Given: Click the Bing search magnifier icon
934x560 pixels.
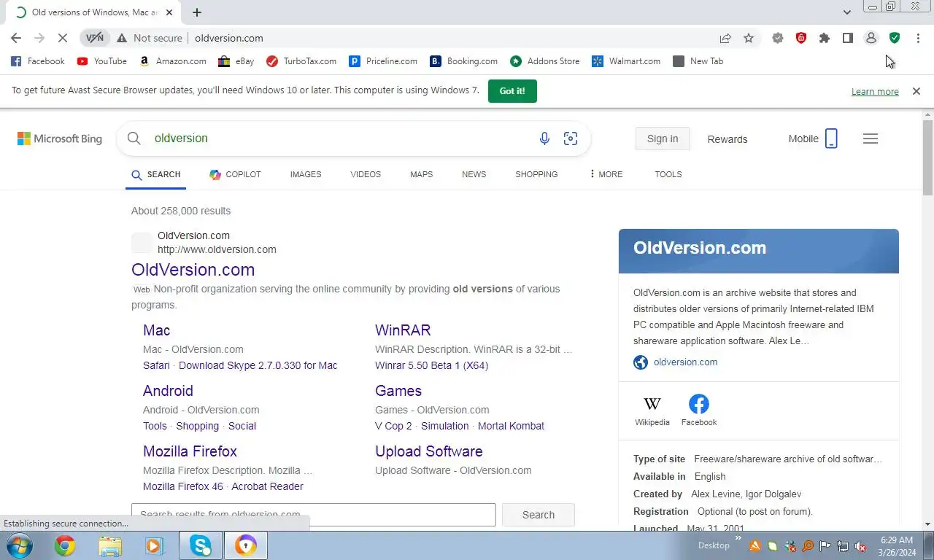Looking at the screenshot, I should pyautogui.click(x=134, y=139).
